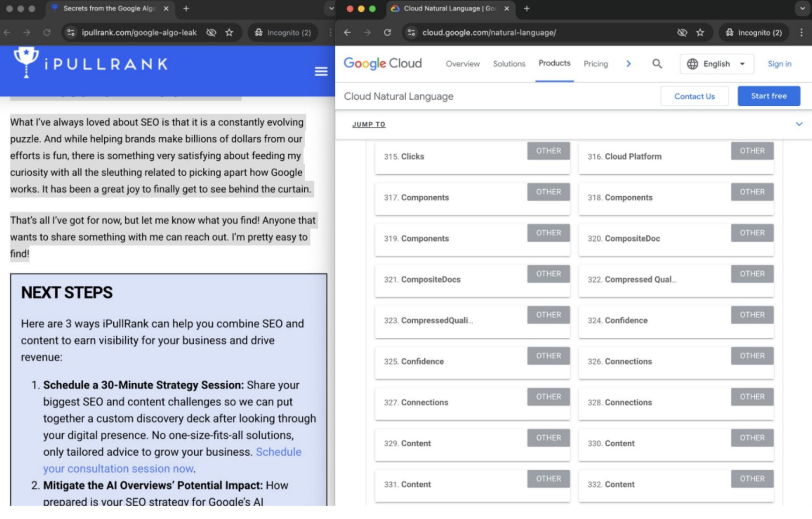Click the iPullRank trophy logo
Screen dimensions: 812x519
[x=26, y=61]
